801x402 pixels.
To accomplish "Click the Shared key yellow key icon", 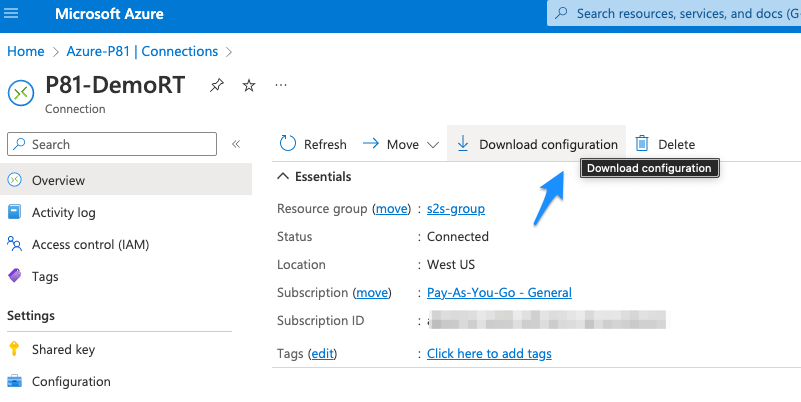I will pyautogui.click(x=14, y=349).
